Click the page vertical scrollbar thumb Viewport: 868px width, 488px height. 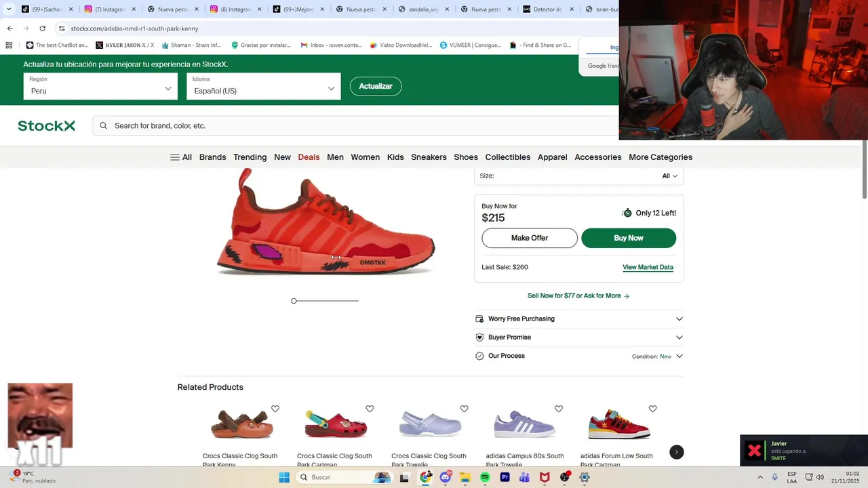pos(865,169)
